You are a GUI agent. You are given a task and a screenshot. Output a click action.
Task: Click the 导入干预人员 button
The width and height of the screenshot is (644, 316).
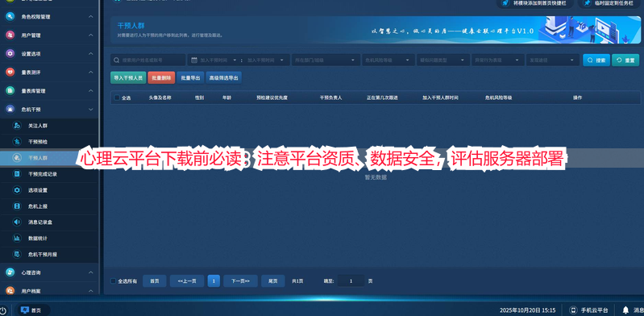pos(128,77)
